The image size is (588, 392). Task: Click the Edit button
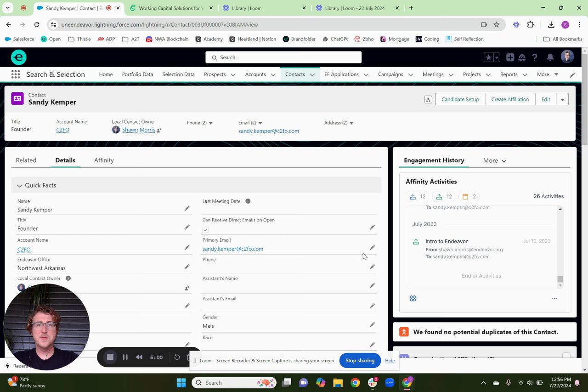click(546, 99)
